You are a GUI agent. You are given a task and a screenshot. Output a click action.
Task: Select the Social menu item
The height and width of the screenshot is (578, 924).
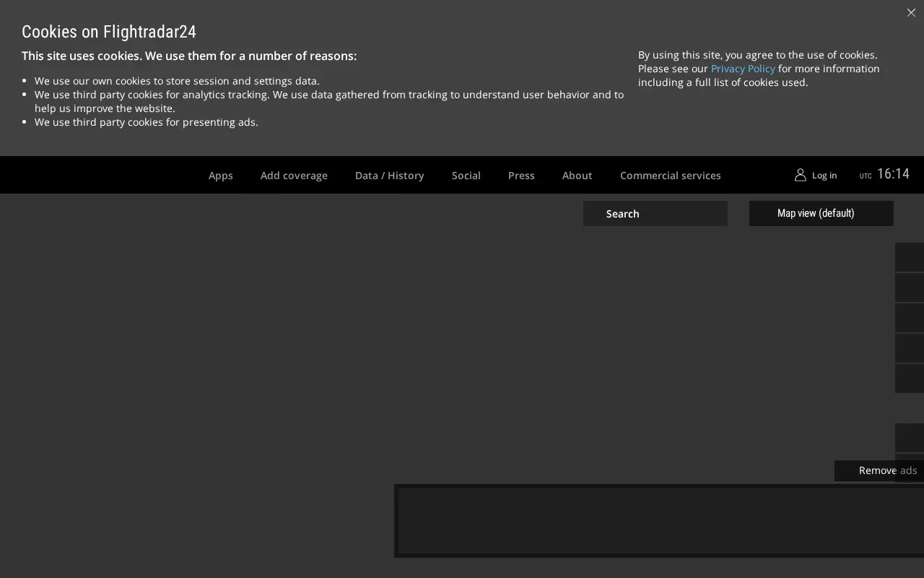(466, 176)
